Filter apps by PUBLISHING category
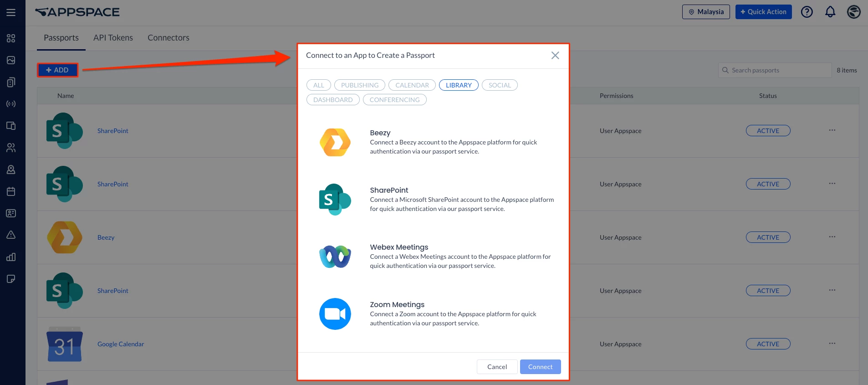The width and height of the screenshot is (868, 385). pyautogui.click(x=360, y=85)
